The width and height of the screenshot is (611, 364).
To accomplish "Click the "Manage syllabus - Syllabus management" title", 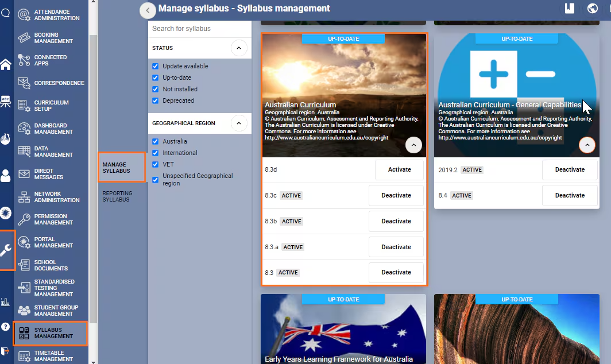I will [x=244, y=9].
